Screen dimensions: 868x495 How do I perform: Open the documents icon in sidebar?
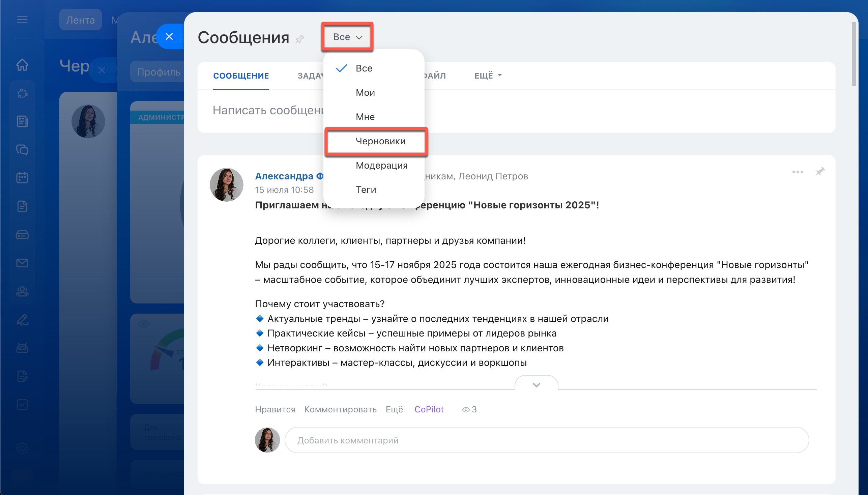coord(22,206)
